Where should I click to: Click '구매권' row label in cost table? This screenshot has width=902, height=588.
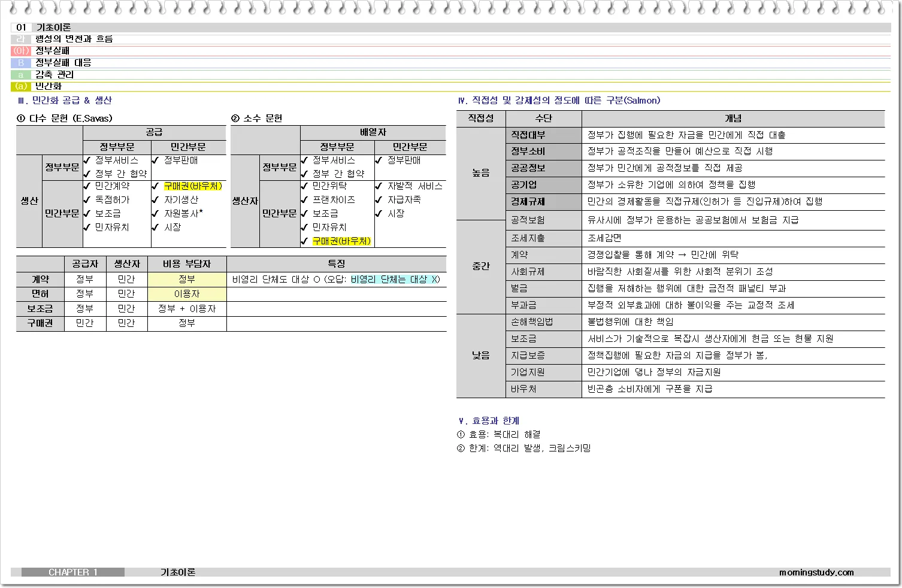click(40, 323)
